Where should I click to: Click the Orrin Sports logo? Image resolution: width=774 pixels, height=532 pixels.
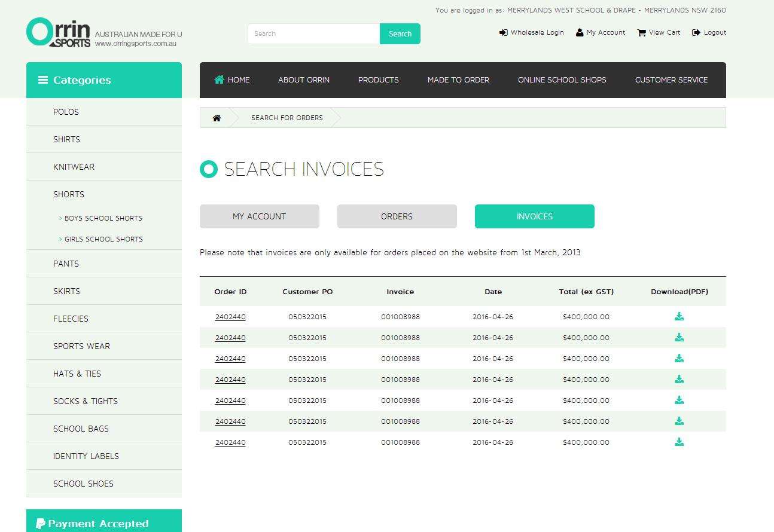(x=59, y=33)
